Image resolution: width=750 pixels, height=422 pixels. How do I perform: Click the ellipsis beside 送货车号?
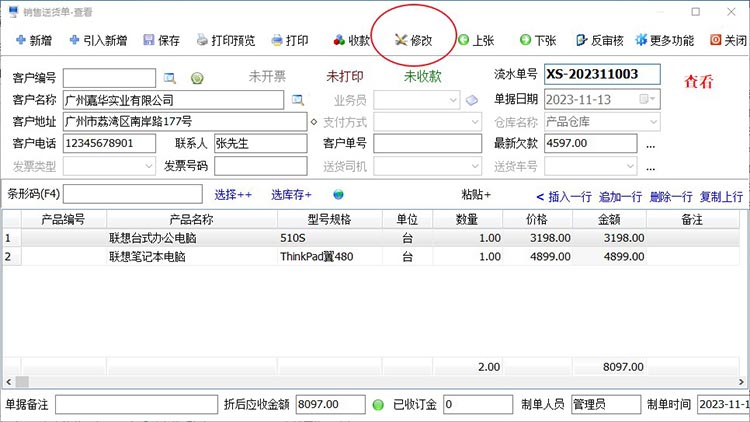pyautogui.click(x=651, y=167)
